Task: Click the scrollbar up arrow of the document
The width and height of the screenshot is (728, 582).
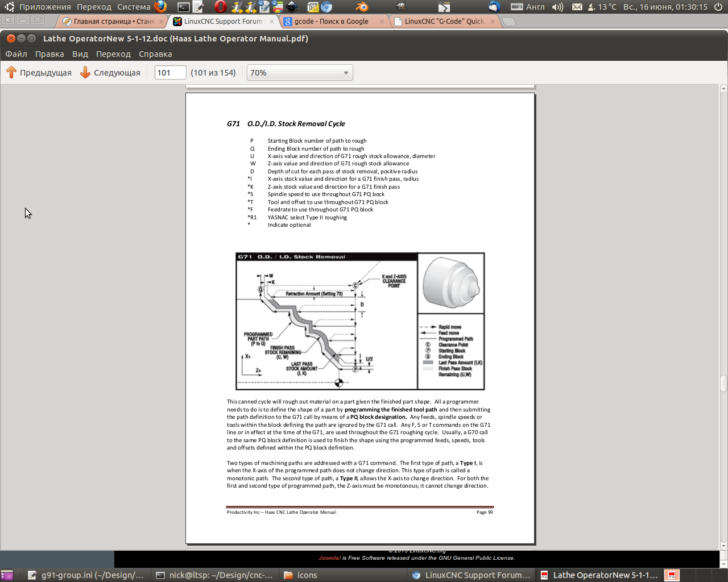Action: pyautogui.click(x=723, y=89)
